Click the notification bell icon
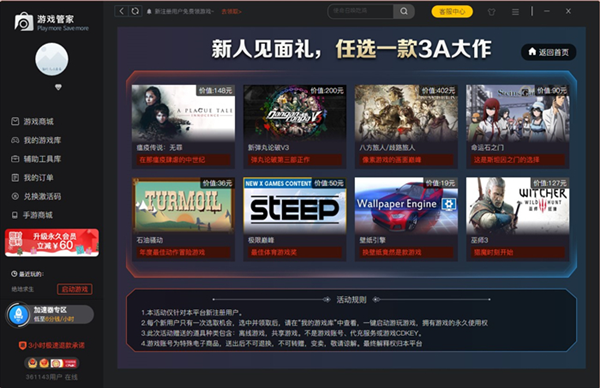This screenshot has height=388, width=600. [x=149, y=11]
